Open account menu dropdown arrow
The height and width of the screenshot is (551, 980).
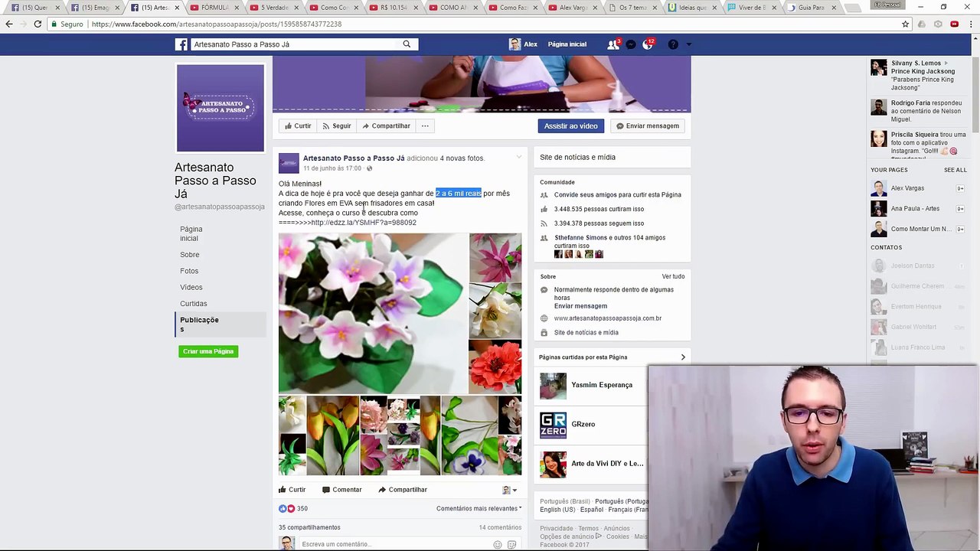[x=688, y=44]
